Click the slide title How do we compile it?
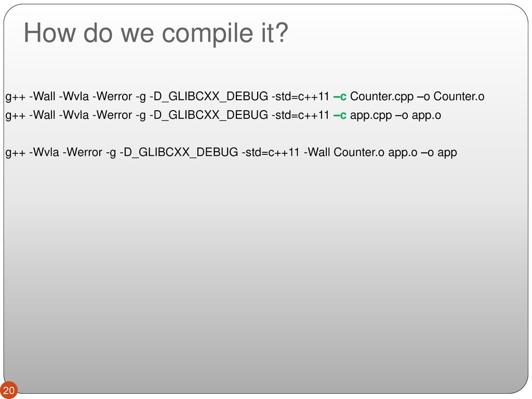The image size is (532, 399). point(156,33)
